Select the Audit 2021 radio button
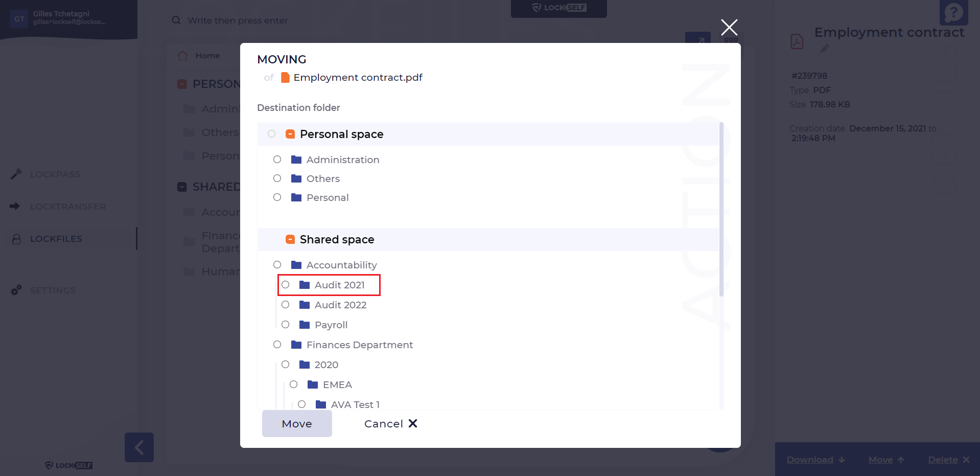 [x=286, y=285]
